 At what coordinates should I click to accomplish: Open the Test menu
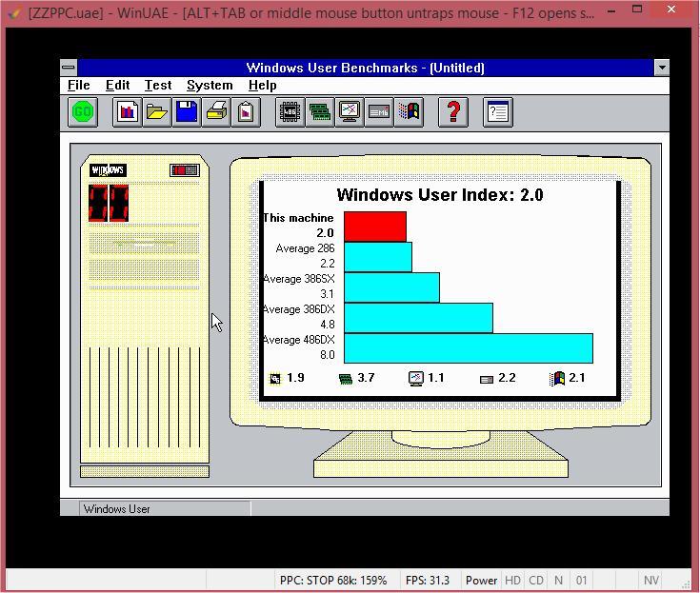coord(158,86)
